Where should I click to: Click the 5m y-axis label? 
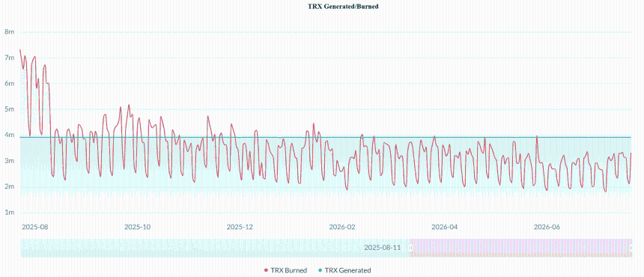10,109
